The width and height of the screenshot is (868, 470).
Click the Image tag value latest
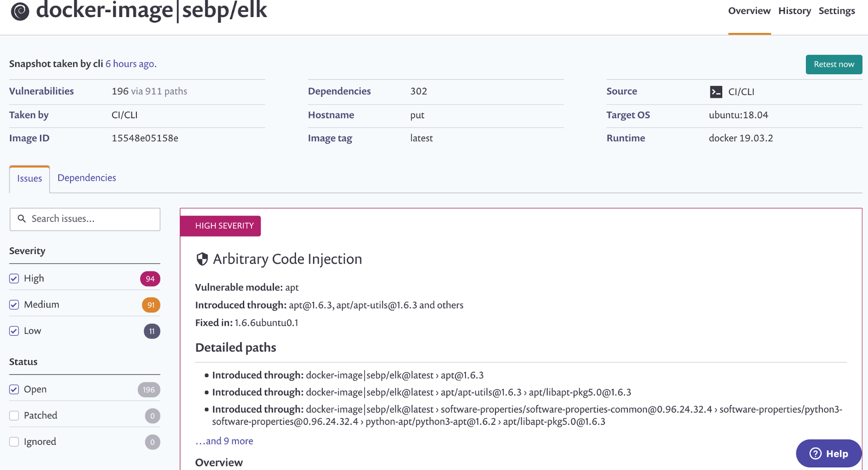tap(421, 138)
